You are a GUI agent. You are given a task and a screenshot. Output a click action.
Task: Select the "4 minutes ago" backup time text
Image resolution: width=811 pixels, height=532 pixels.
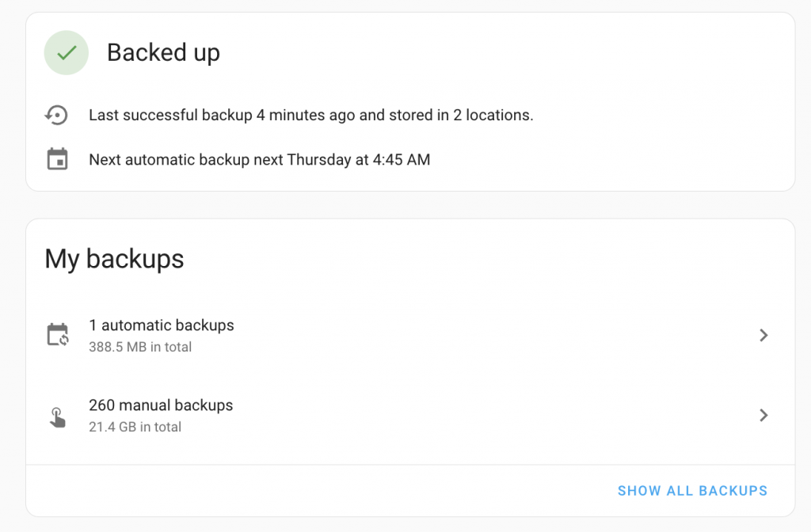pyautogui.click(x=306, y=116)
